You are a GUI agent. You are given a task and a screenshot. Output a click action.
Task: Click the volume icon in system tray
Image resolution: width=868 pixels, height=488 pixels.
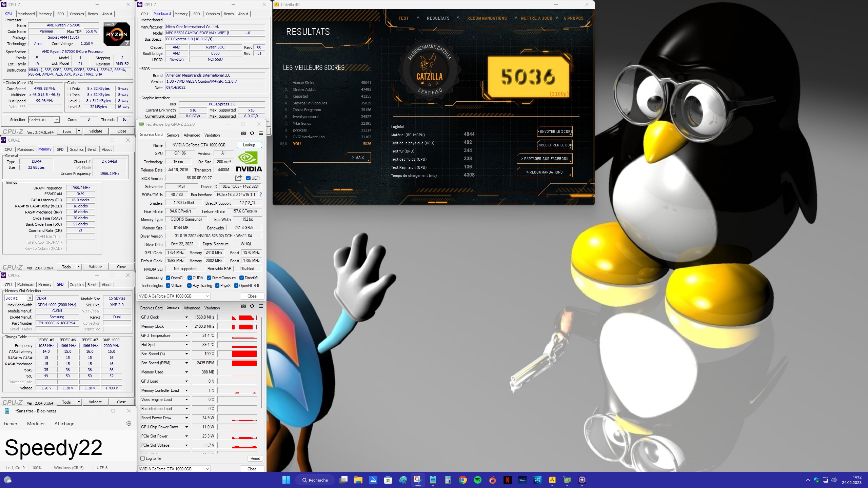pos(834,480)
